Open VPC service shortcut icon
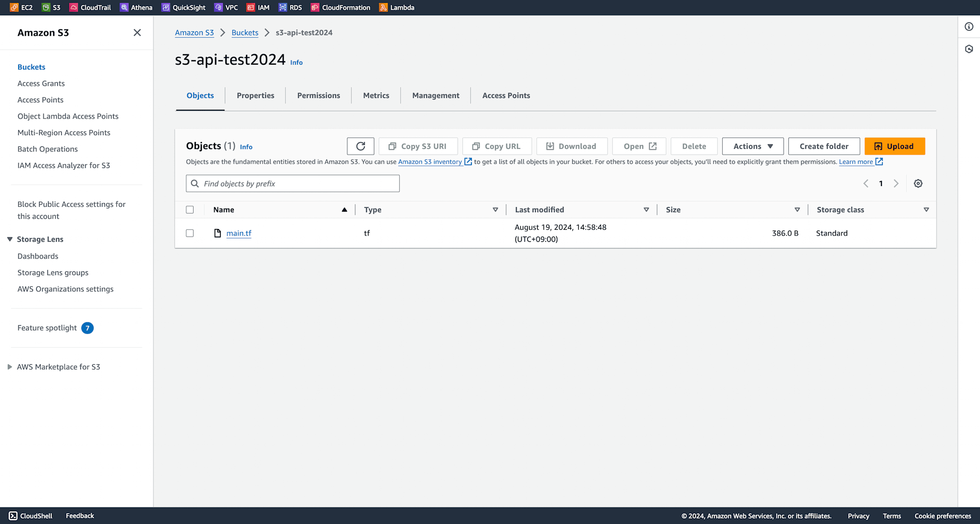Screen dimensions: 980x524 coord(219,7)
